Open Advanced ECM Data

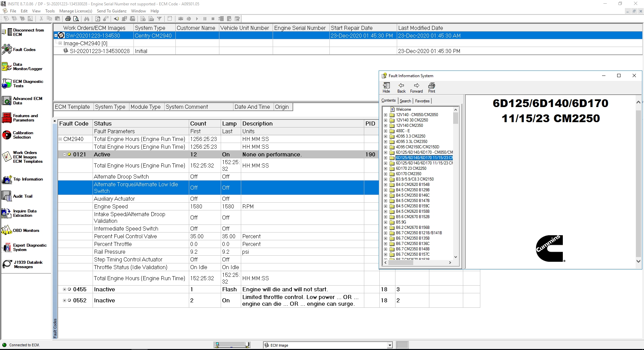[22, 101]
